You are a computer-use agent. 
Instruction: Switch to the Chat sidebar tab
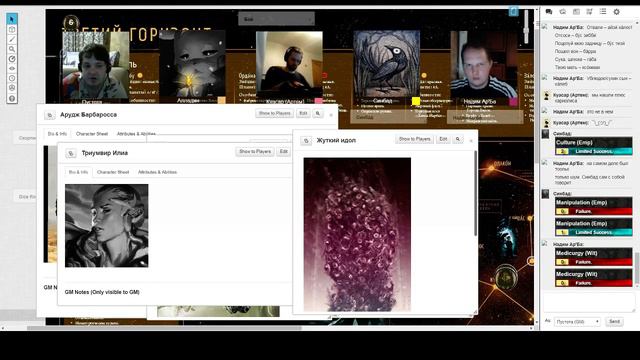click(x=549, y=12)
